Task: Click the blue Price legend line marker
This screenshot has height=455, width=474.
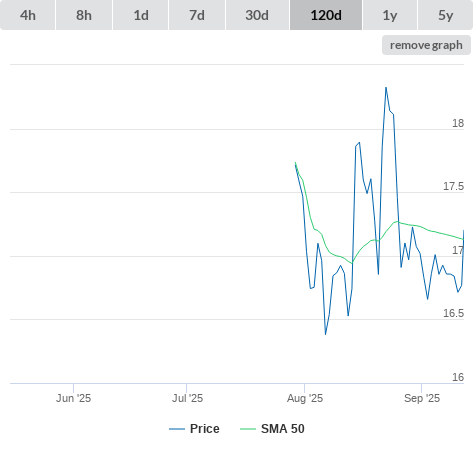Action: (177, 429)
